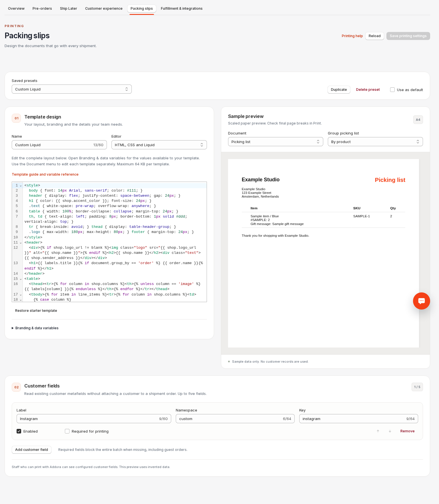Click 'Sample item / Blue' in the preview
The image size is (439, 504).
click(265, 216)
